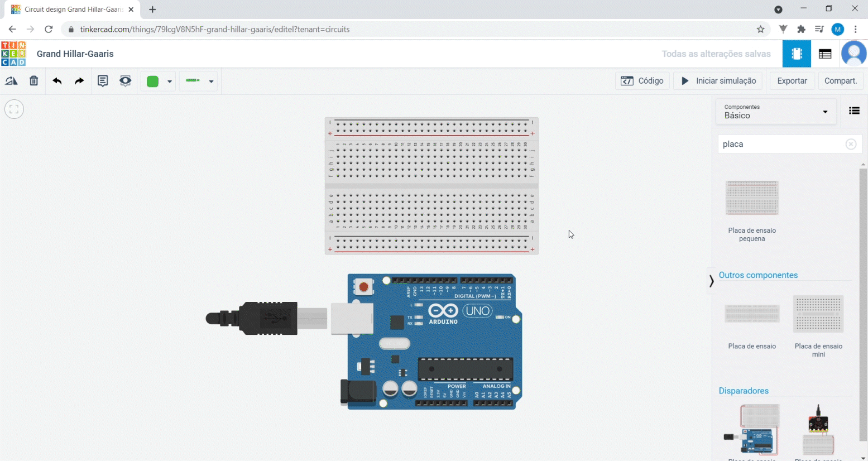Switch to component list table view
868x461 pixels.
[825, 54]
